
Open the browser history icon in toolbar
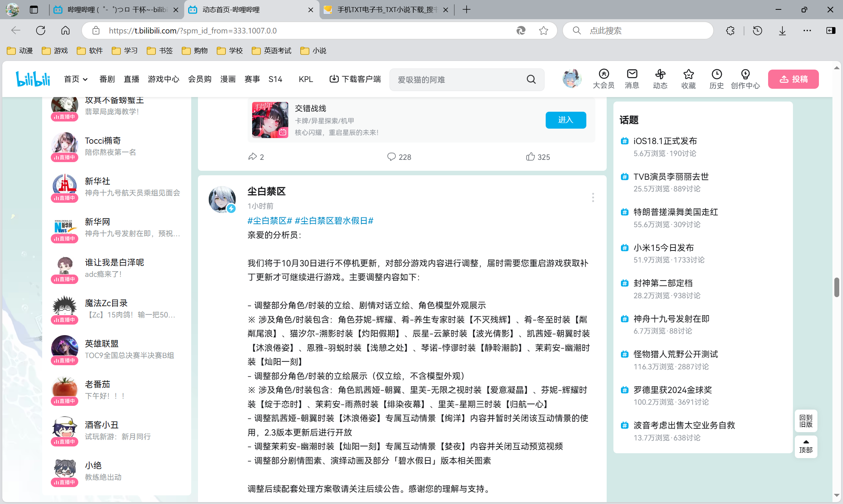click(x=758, y=30)
